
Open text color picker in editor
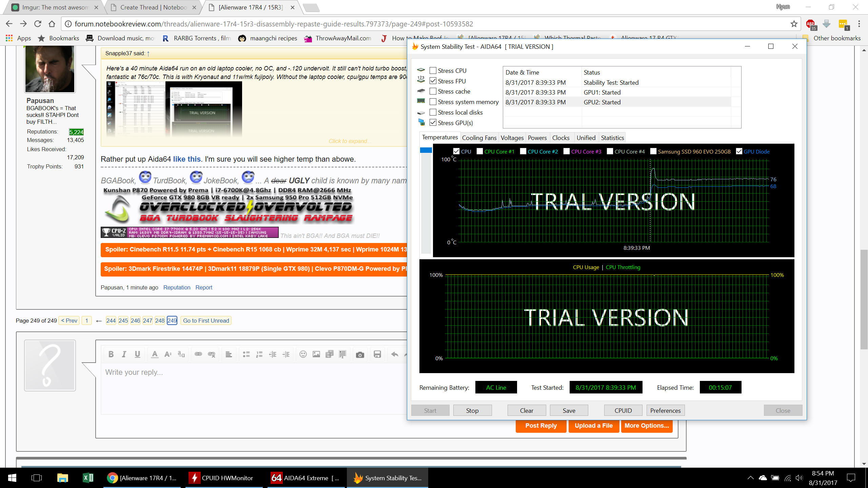[x=155, y=354]
